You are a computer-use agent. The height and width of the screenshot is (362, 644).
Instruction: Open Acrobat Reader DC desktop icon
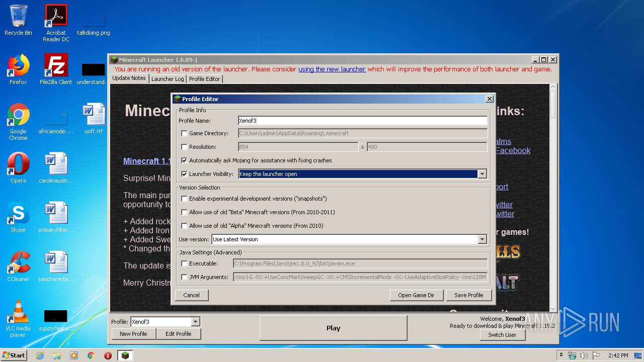[x=56, y=23]
